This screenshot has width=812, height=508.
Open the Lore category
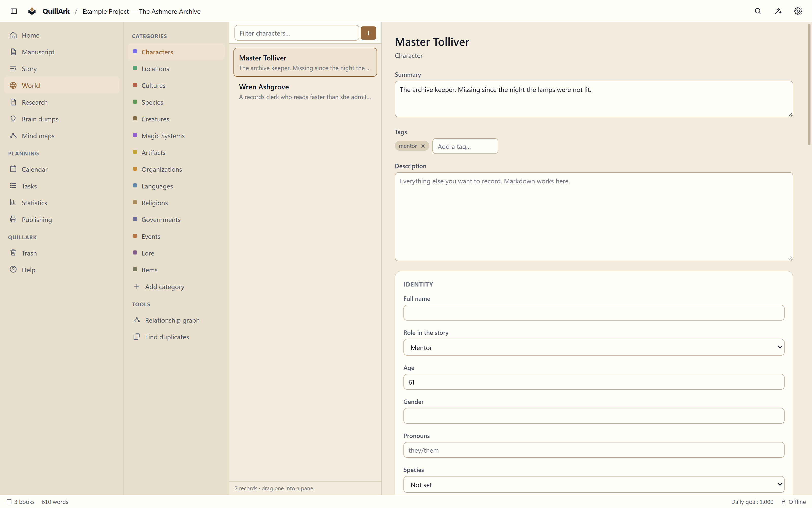(x=176, y=253)
